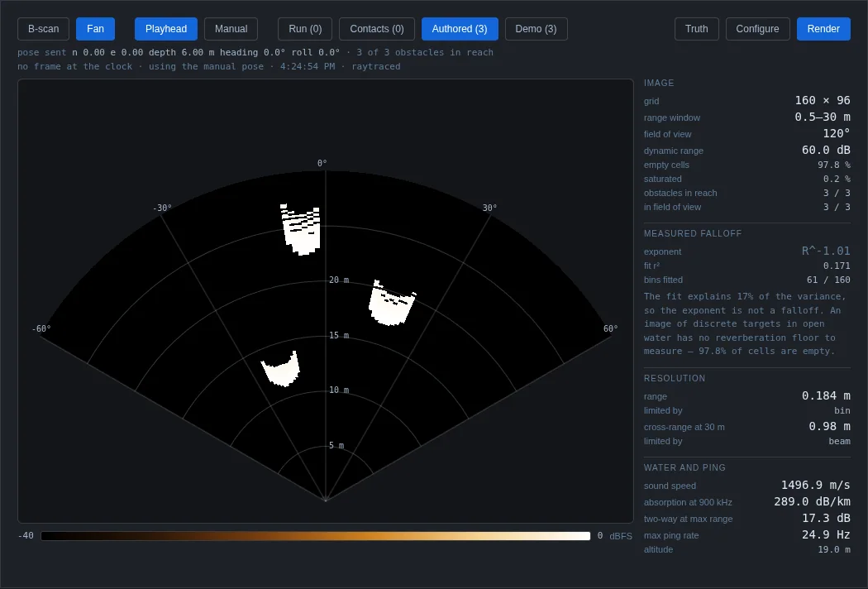Image resolution: width=868 pixels, height=589 pixels.
Task: Click the max ping rate value 24.9 Hz
Action: tap(826, 534)
